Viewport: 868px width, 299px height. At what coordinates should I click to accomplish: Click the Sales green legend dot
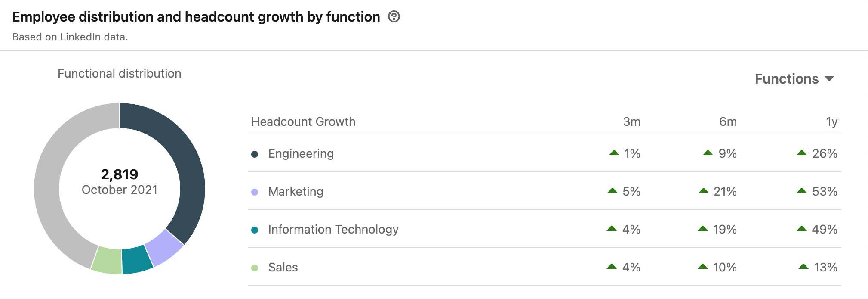255,268
